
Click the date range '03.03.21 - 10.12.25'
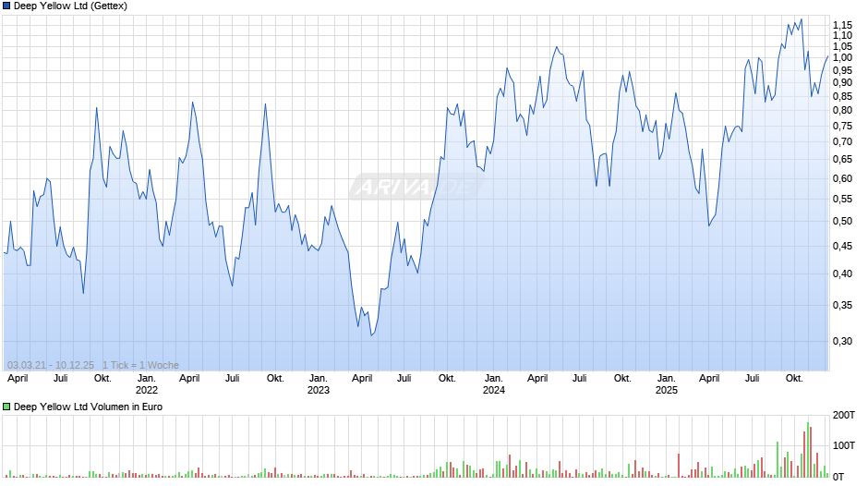coord(51,365)
